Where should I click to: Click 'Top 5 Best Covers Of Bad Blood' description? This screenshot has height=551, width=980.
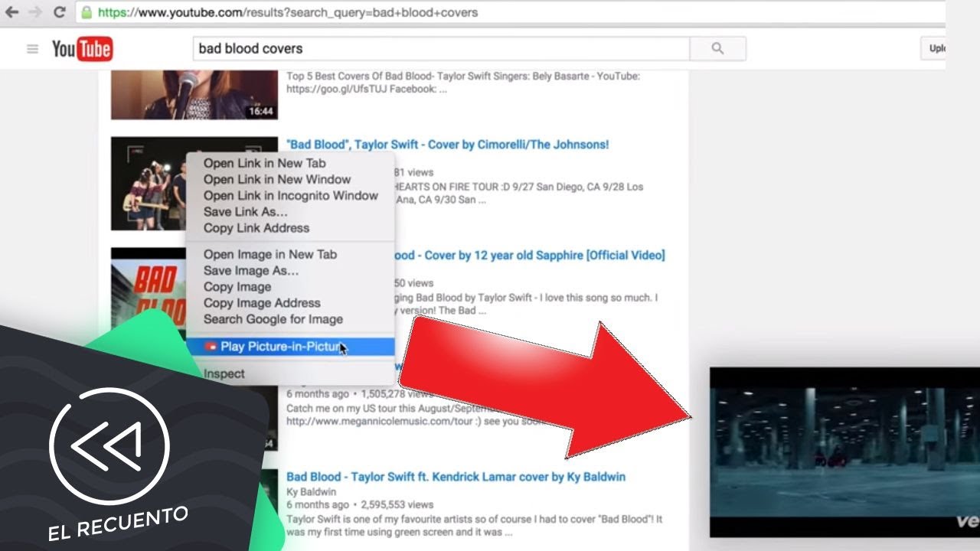(x=463, y=82)
